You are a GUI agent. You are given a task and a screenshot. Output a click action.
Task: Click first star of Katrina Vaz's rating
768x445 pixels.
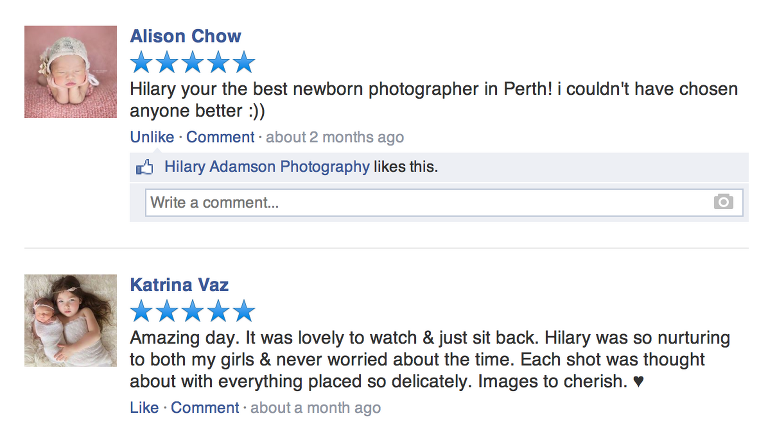point(141,311)
